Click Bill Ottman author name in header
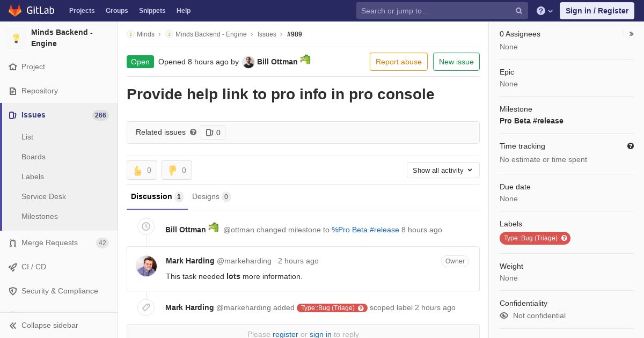Viewport: 644px width, 338px height. coord(277,62)
